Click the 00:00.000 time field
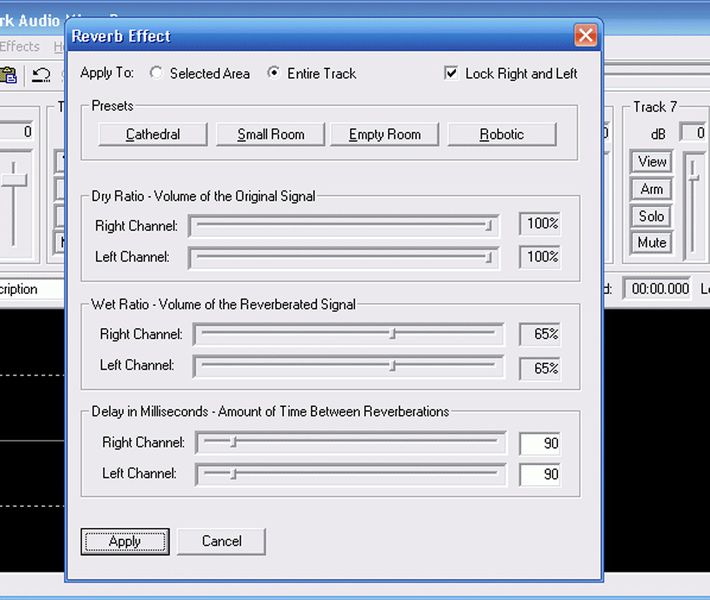 click(657, 288)
